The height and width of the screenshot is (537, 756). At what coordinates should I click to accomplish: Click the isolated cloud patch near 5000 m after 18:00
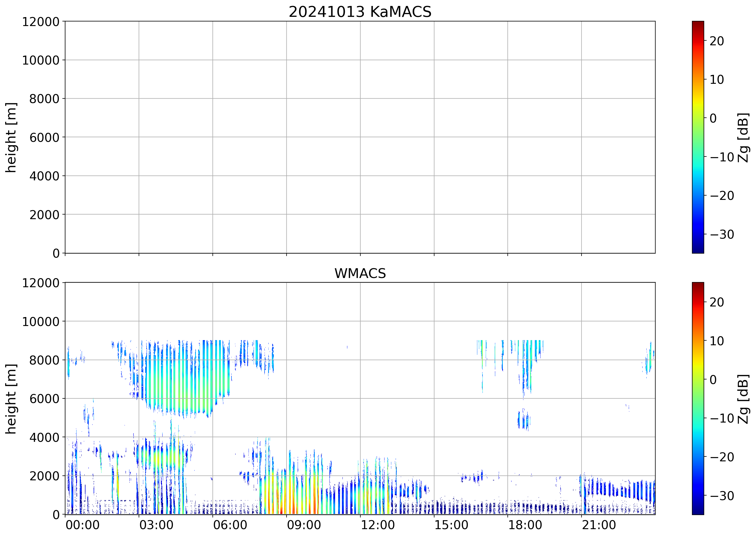(x=524, y=420)
